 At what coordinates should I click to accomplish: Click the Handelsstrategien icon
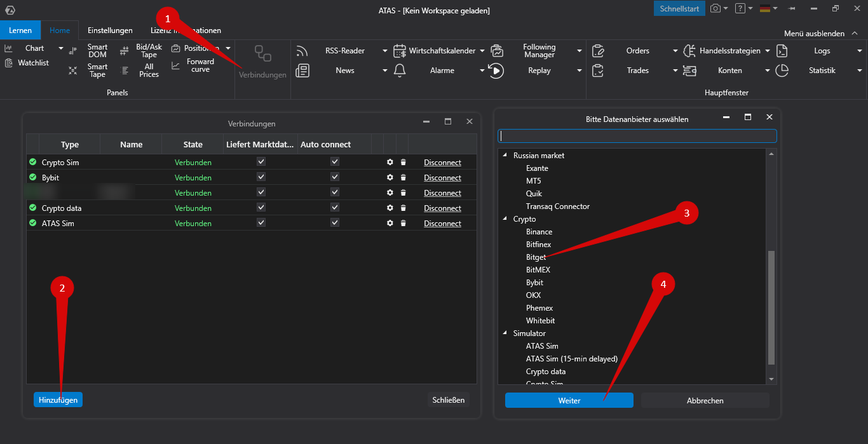(689, 51)
